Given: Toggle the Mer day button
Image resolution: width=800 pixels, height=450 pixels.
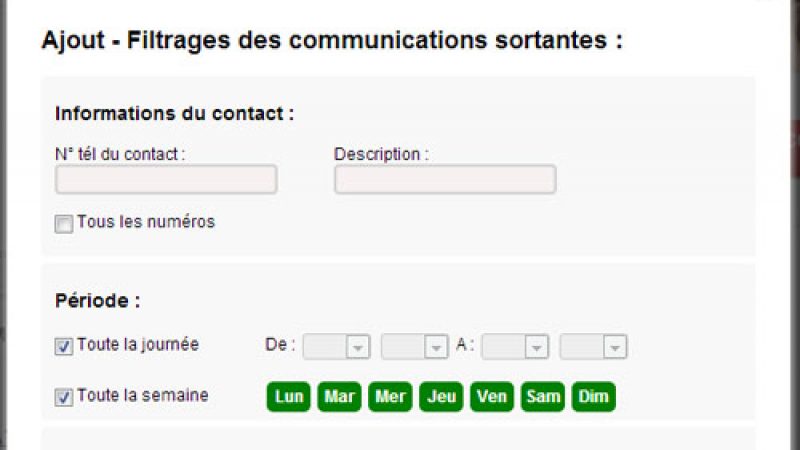Looking at the screenshot, I should point(390,397).
